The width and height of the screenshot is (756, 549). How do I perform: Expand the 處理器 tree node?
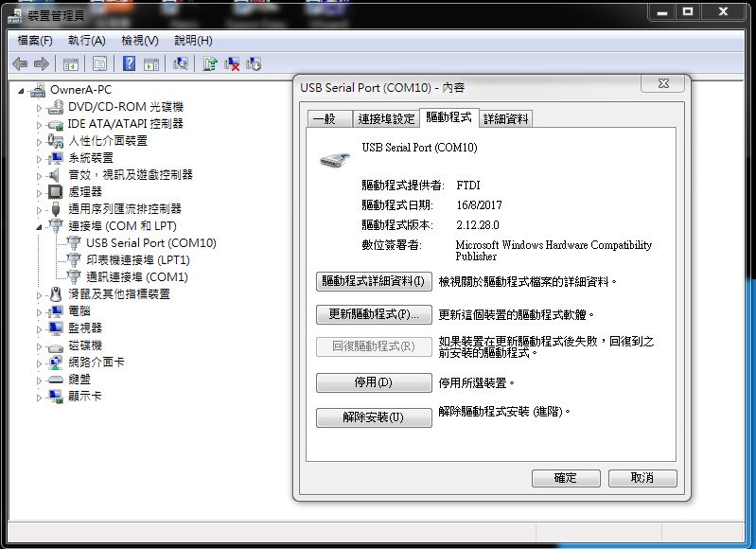(40, 192)
